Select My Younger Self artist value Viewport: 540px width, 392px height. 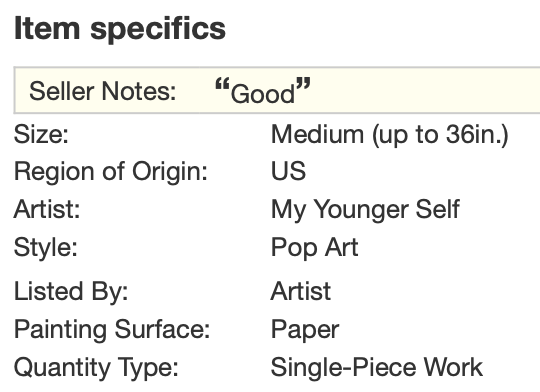pos(365,210)
